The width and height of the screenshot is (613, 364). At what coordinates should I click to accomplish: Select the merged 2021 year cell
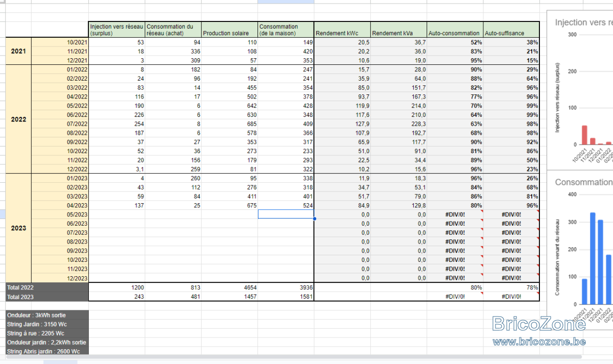click(x=18, y=51)
